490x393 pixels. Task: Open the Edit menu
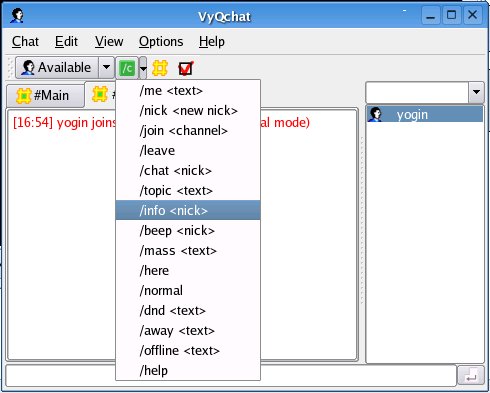66,42
